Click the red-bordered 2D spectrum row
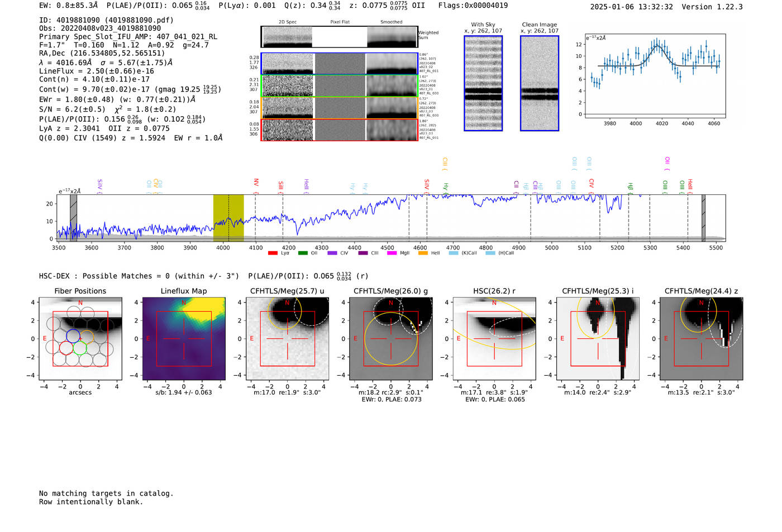Screen dimensions: 782x532 click(340, 130)
